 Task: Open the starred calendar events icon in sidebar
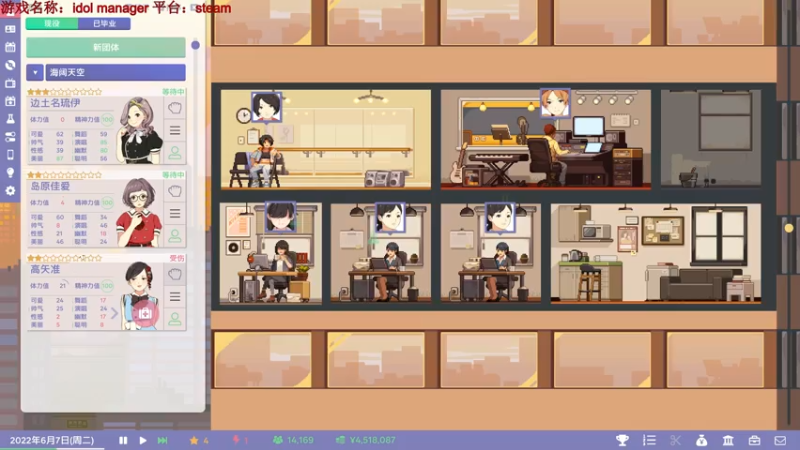tap(10, 101)
